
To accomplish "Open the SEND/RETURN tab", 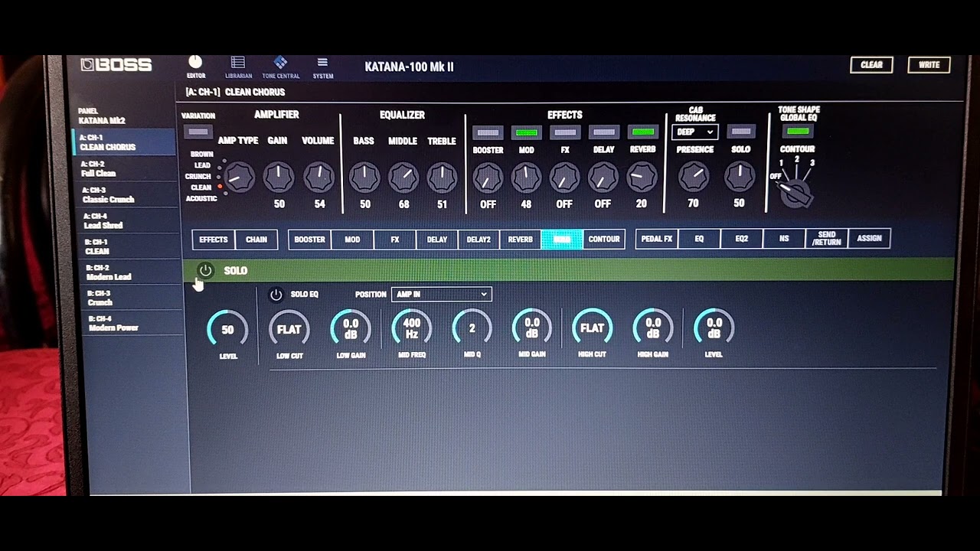I will (x=827, y=239).
